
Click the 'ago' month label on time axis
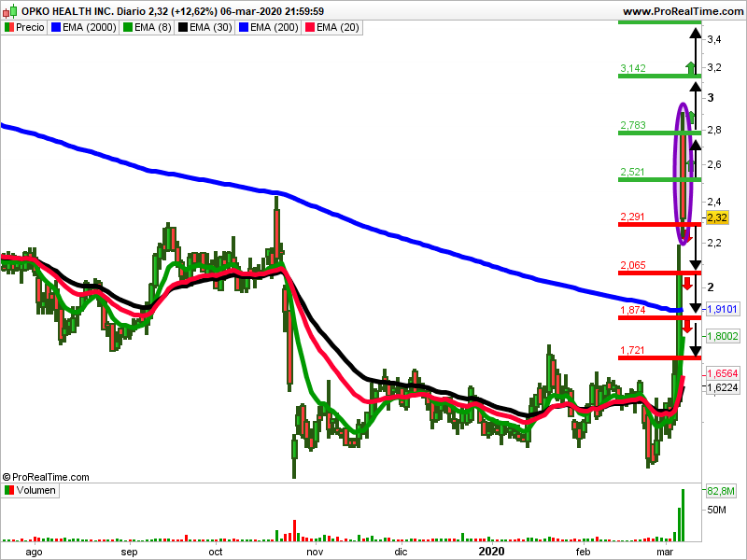(34, 552)
